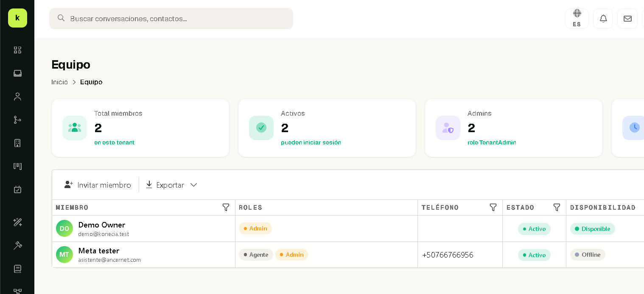Screen dimensions: 644x294
Task: Click the green k logo in sidebar
Action: (x=17, y=18)
